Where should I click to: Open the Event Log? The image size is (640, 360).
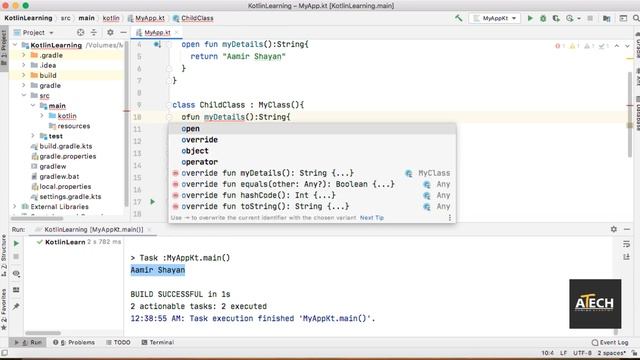(x=610, y=342)
